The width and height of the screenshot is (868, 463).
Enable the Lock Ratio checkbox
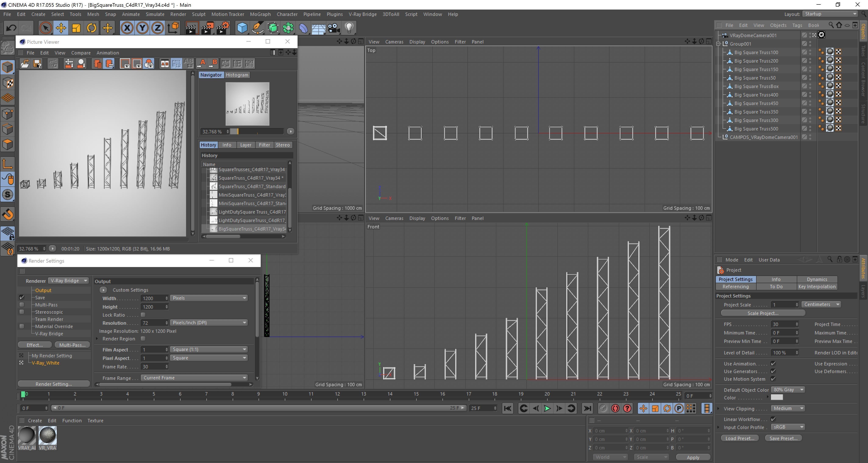(x=143, y=315)
